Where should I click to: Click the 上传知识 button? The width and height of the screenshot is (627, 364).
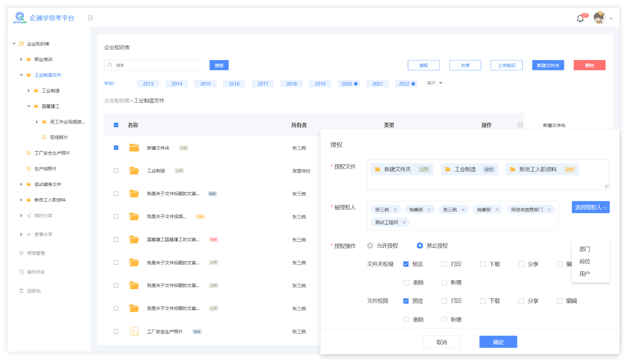(x=507, y=65)
